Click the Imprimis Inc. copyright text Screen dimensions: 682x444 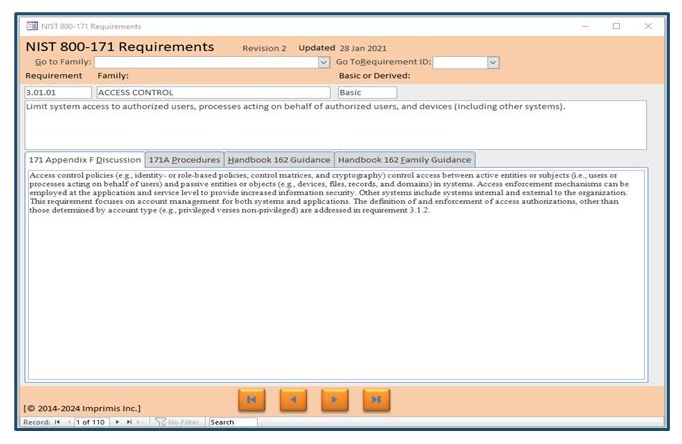82,408
